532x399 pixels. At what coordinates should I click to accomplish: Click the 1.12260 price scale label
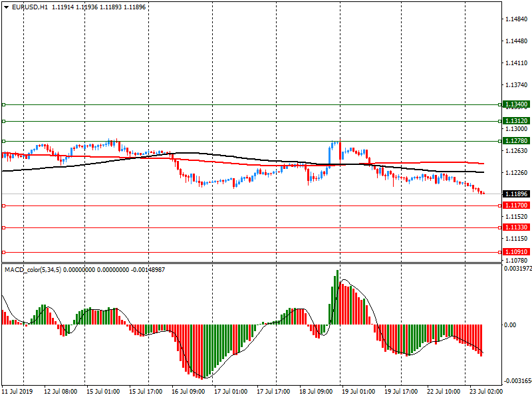tap(517, 173)
